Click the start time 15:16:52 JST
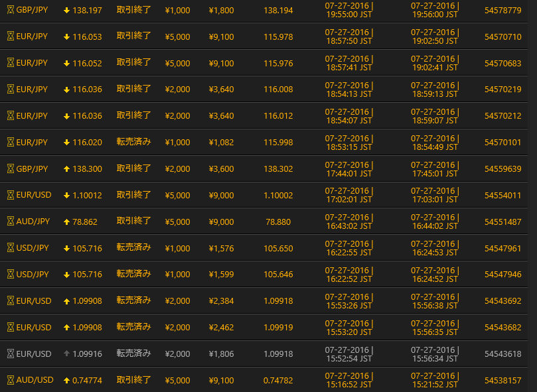This screenshot has height=392, width=537. (349, 385)
